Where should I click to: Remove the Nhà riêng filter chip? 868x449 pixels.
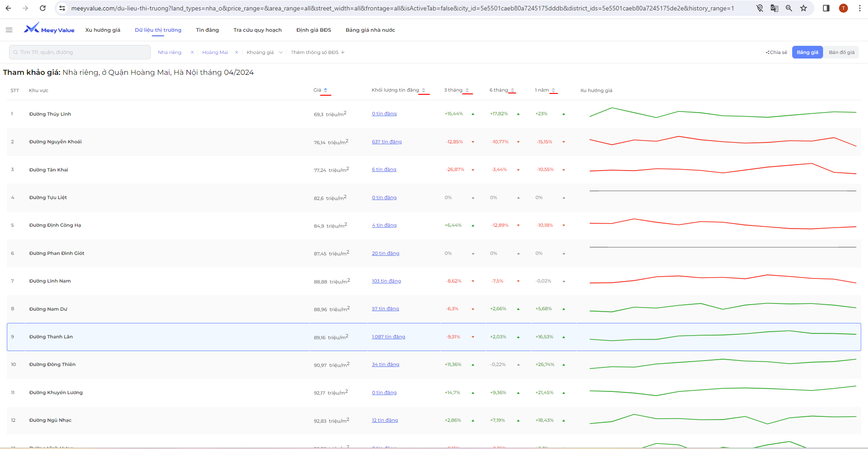(192, 53)
